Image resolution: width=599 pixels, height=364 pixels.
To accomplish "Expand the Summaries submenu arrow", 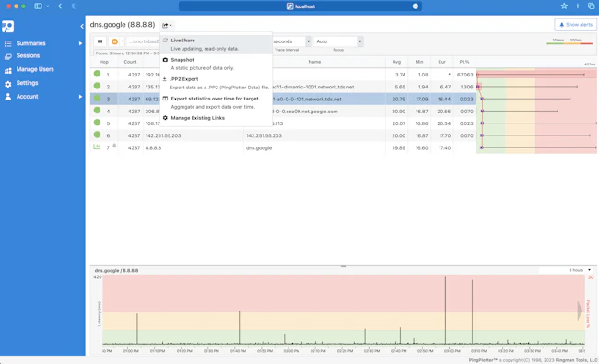I will coord(80,43).
